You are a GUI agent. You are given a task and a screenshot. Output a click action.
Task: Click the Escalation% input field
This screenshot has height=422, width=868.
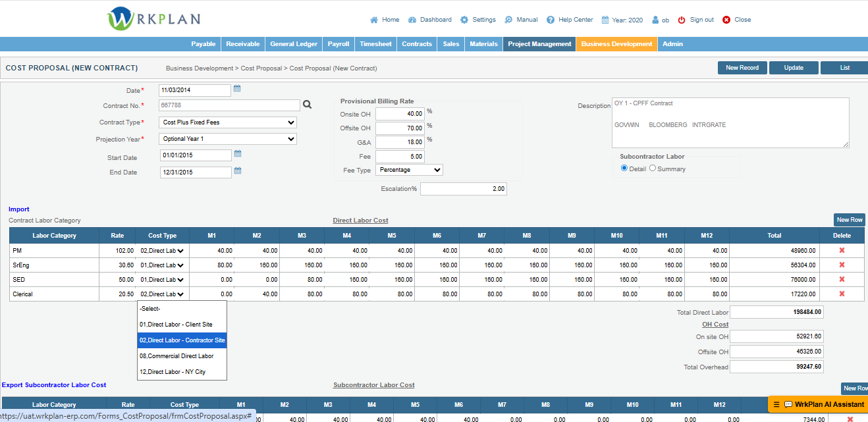click(x=463, y=189)
